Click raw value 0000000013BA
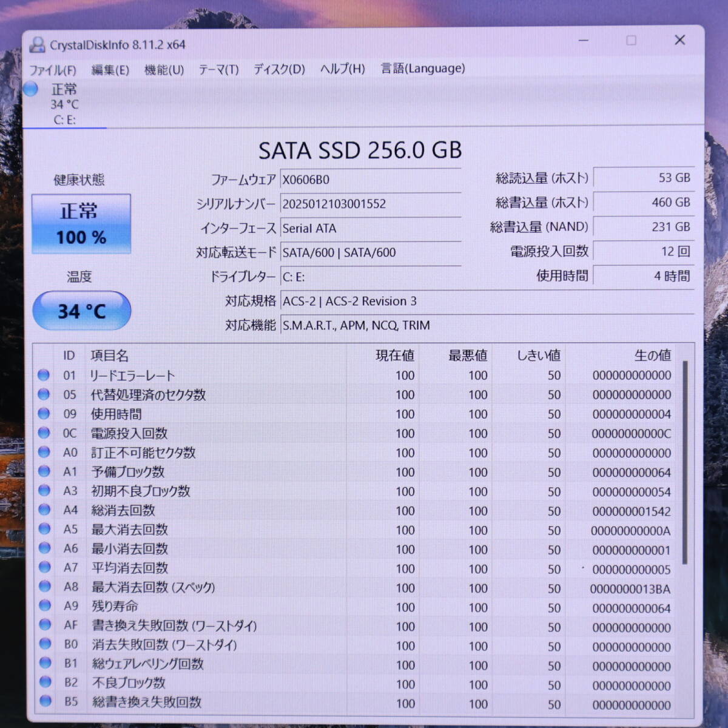 click(x=630, y=589)
